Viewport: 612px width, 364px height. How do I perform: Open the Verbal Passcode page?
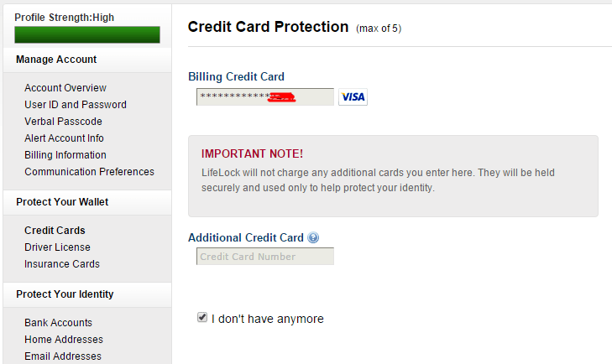pos(63,122)
